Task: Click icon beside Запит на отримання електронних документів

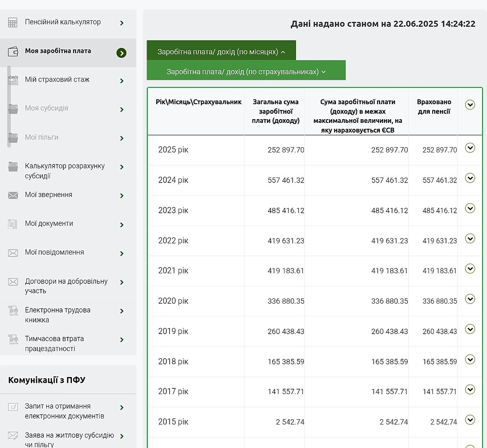Action: (x=13, y=407)
